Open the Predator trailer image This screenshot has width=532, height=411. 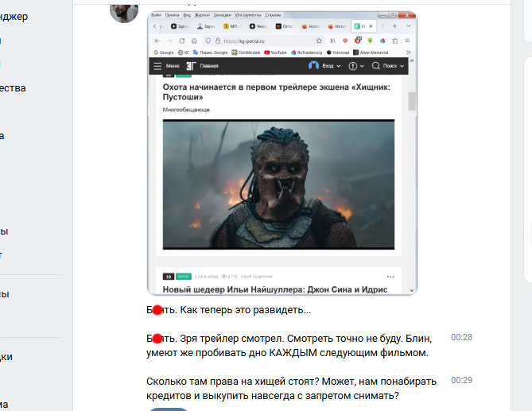(278, 184)
